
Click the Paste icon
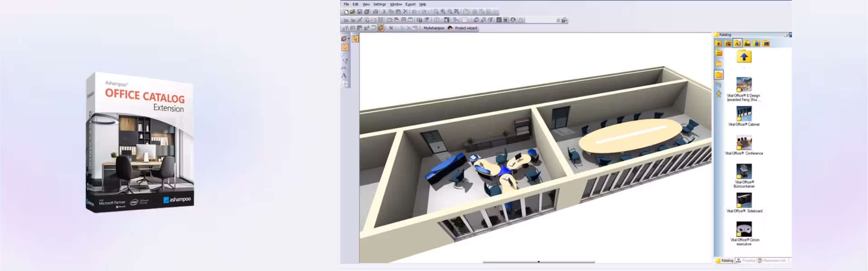[398, 12]
